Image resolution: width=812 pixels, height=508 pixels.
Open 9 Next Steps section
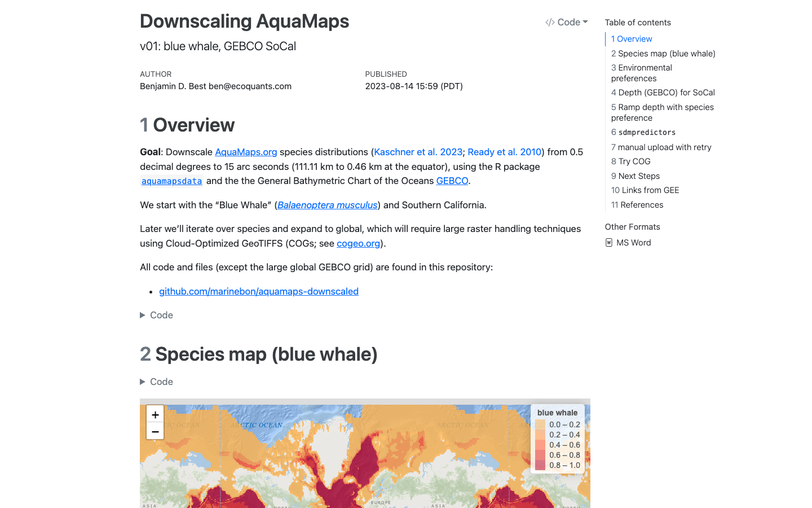pos(636,176)
